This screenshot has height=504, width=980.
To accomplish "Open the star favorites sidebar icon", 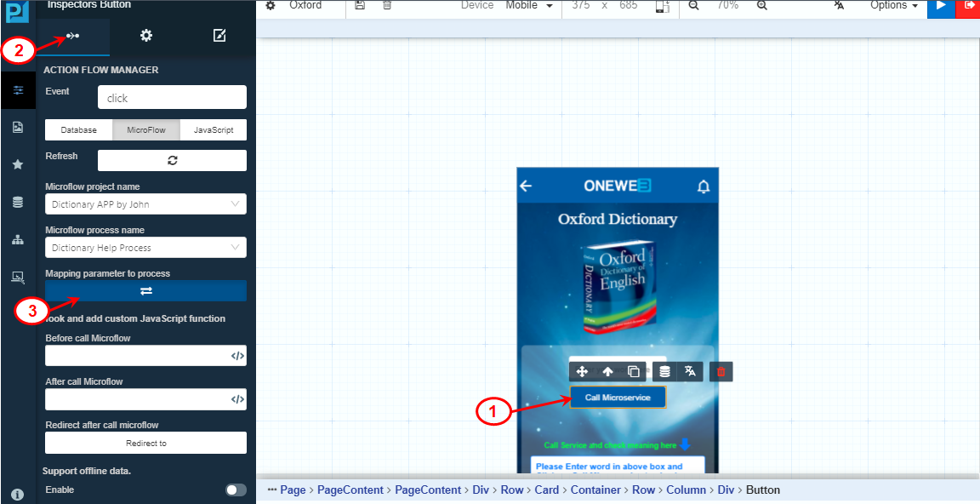I will click(x=18, y=164).
